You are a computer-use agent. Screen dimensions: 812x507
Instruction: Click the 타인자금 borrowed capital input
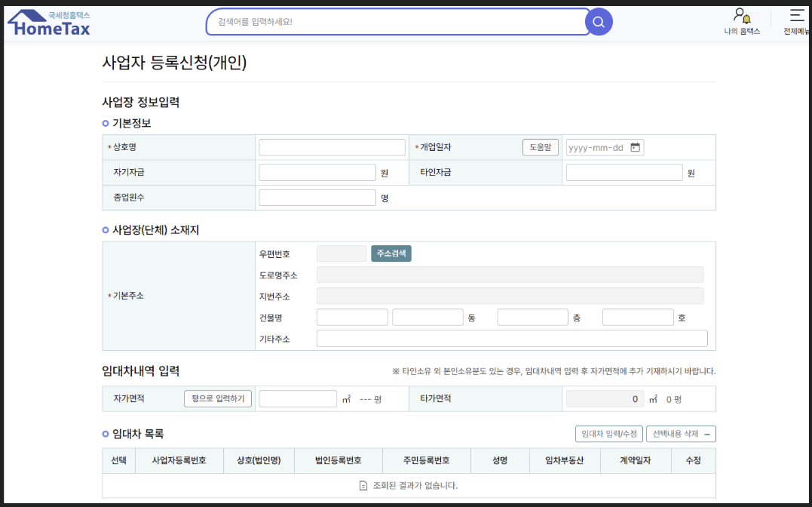[x=624, y=172]
